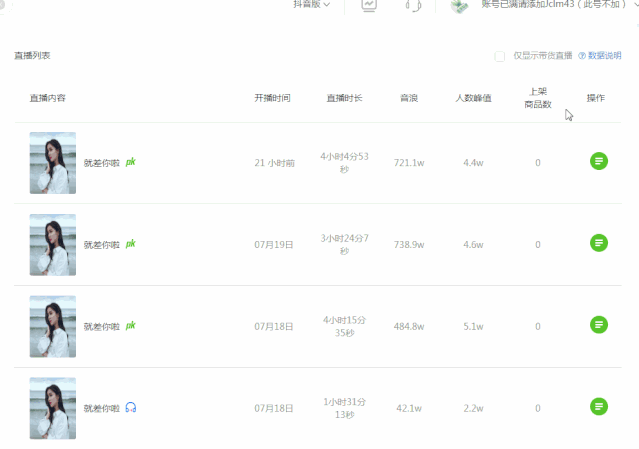Click 就差你啦 title in 484.8w row
Image resolution: width=639 pixels, height=449 pixels.
(x=102, y=327)
